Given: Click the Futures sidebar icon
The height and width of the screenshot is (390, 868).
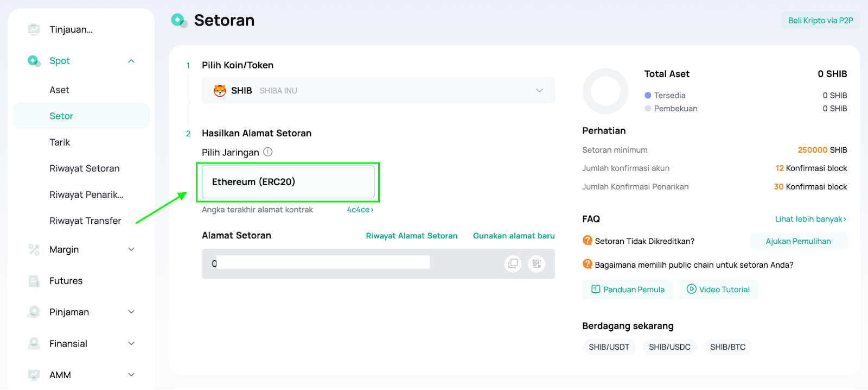Looking at the screenshot, I should coord(34,281).
